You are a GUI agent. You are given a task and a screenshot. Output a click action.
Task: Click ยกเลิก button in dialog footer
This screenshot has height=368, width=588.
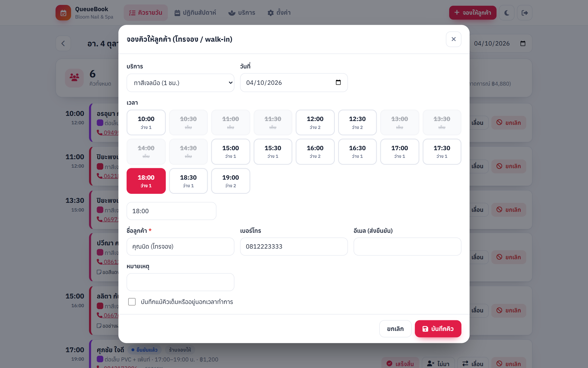(x=395, y=329)
